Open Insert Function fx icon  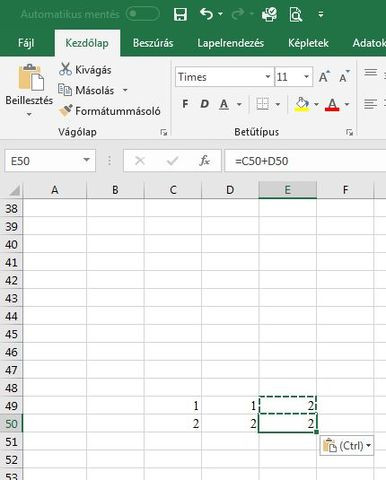[x=204, y=161]
